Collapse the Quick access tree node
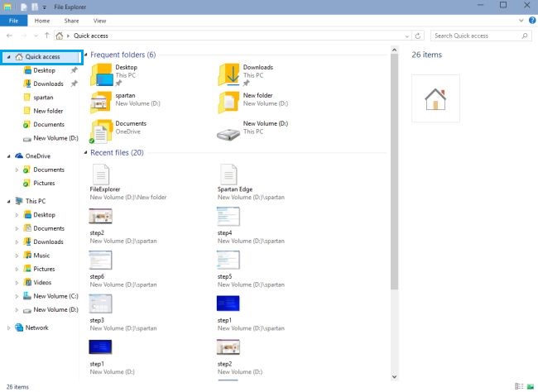 pyautogui.click(x=8, y=57)
